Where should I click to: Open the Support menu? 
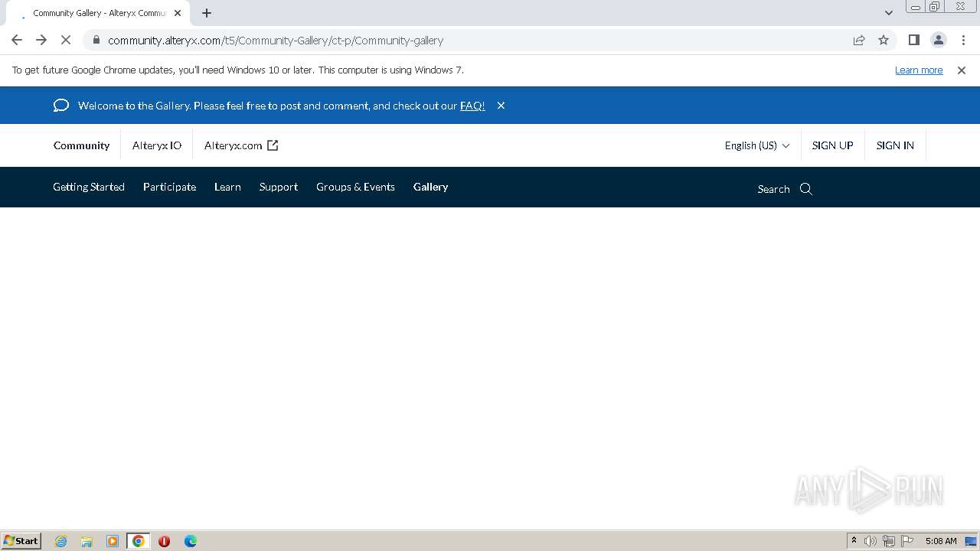[x=279, y=187]
